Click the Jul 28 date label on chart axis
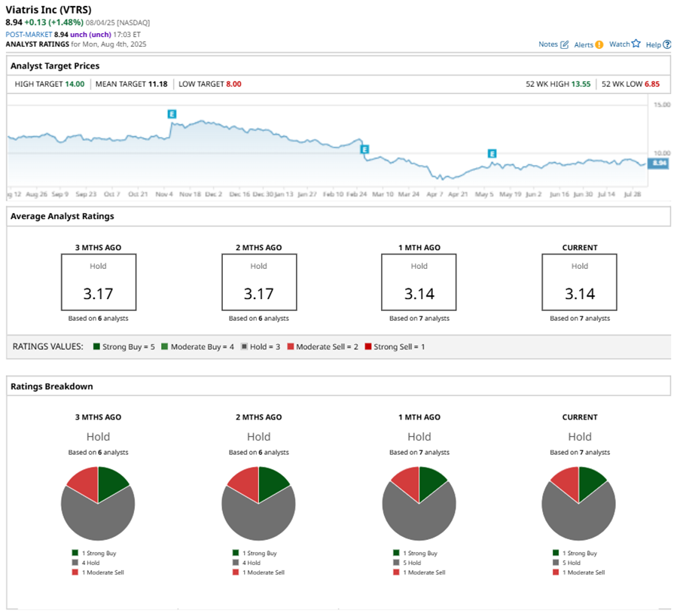This screenshot has width=680, height=616. pos(633,194)
